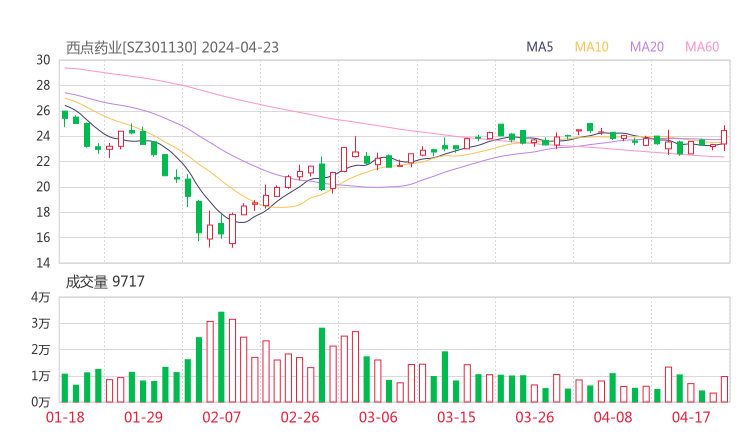
Task: Click the price axis value 24
Action: [43, 136]
